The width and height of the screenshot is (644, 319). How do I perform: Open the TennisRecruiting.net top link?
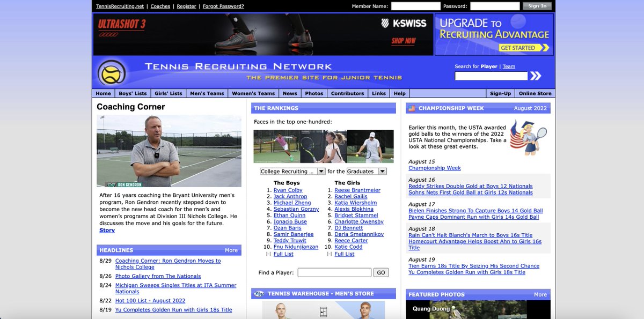120,6
